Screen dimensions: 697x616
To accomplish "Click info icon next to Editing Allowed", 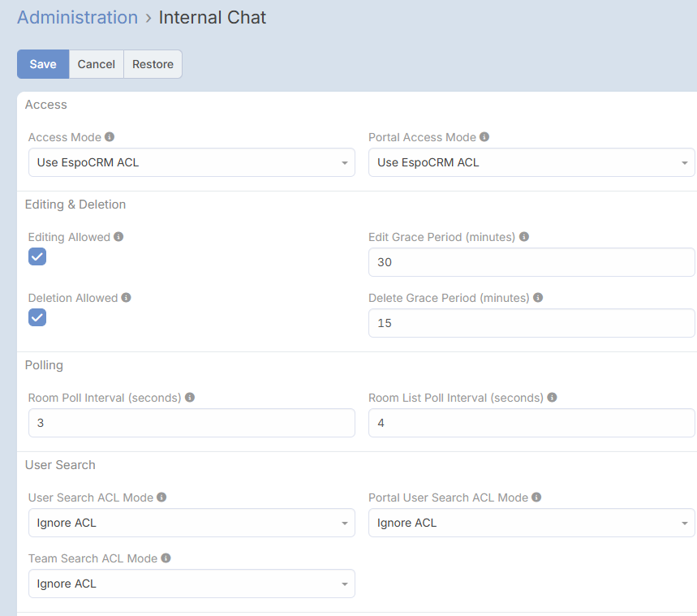I will click(118, 237).
